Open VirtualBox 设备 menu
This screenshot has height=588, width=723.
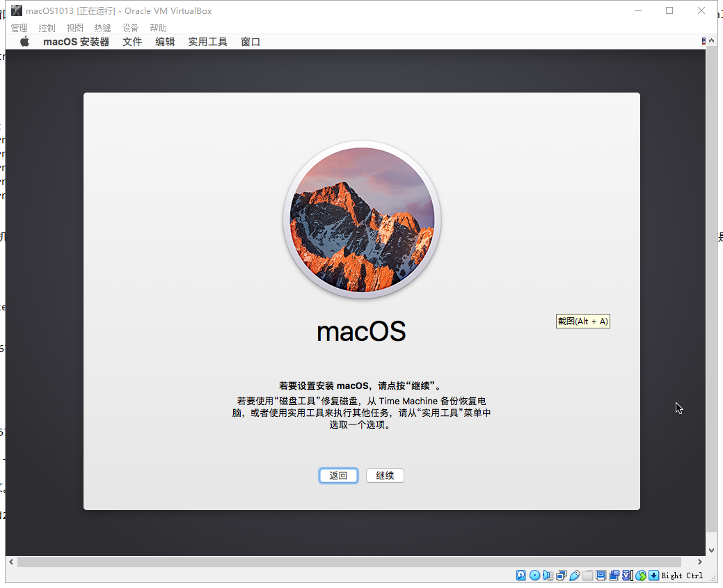coord(130,28)
